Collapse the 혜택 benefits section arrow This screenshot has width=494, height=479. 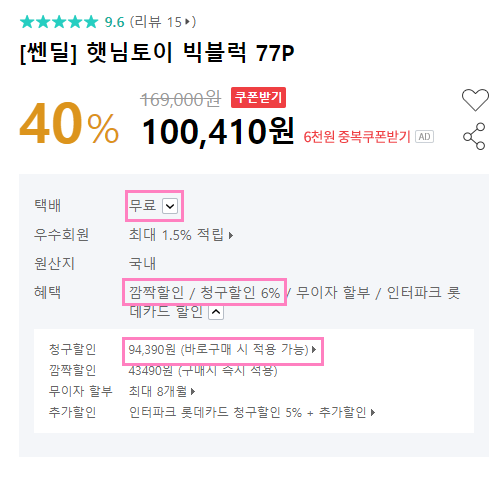[216, 312]
